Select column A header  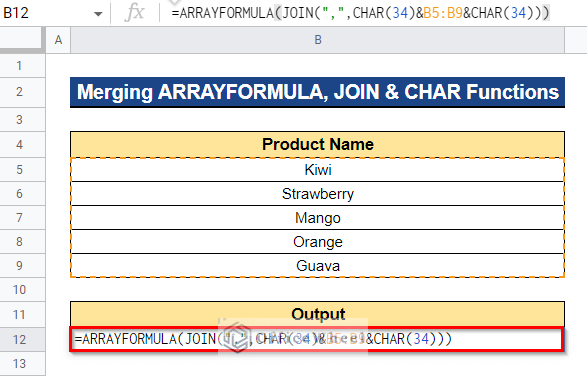point(58,40)
